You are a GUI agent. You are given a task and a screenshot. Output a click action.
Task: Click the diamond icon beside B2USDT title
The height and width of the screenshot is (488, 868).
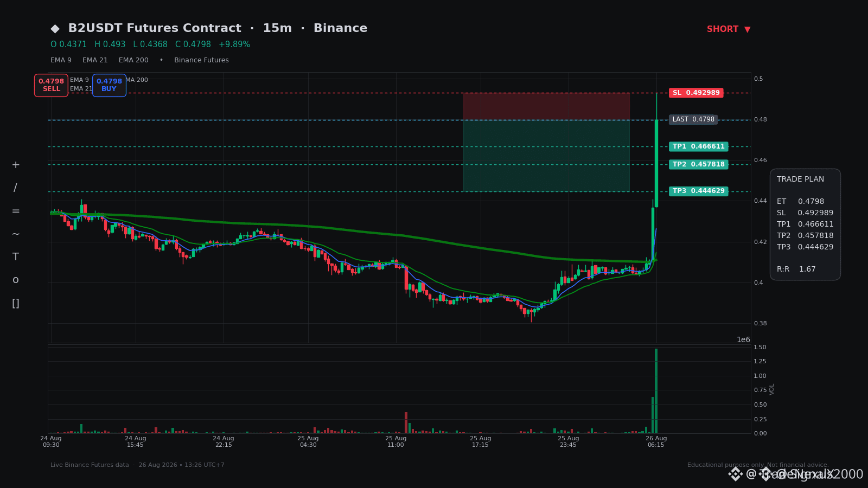click(x=55, y=28)
